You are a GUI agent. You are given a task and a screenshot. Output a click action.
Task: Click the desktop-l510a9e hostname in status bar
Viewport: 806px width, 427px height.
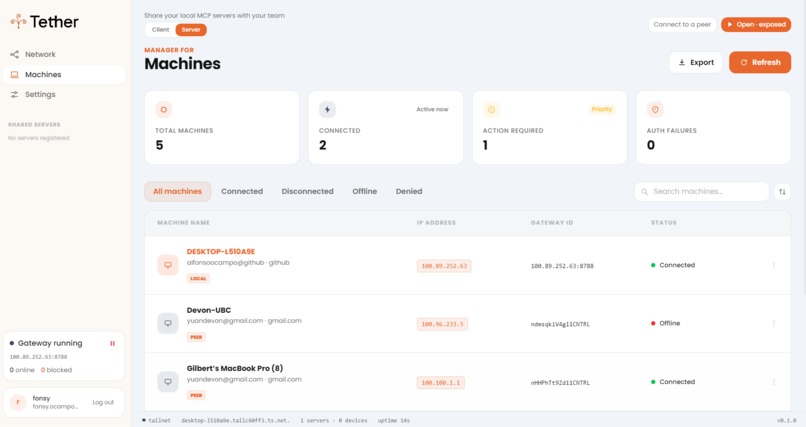[x=235, y=420]
